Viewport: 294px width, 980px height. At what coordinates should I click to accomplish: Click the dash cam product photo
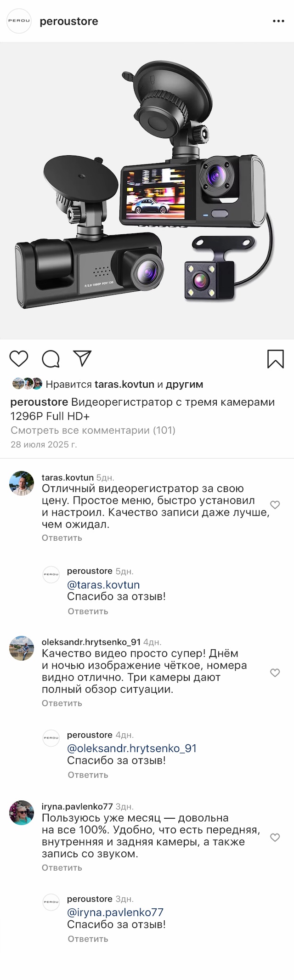coord(147,191)
